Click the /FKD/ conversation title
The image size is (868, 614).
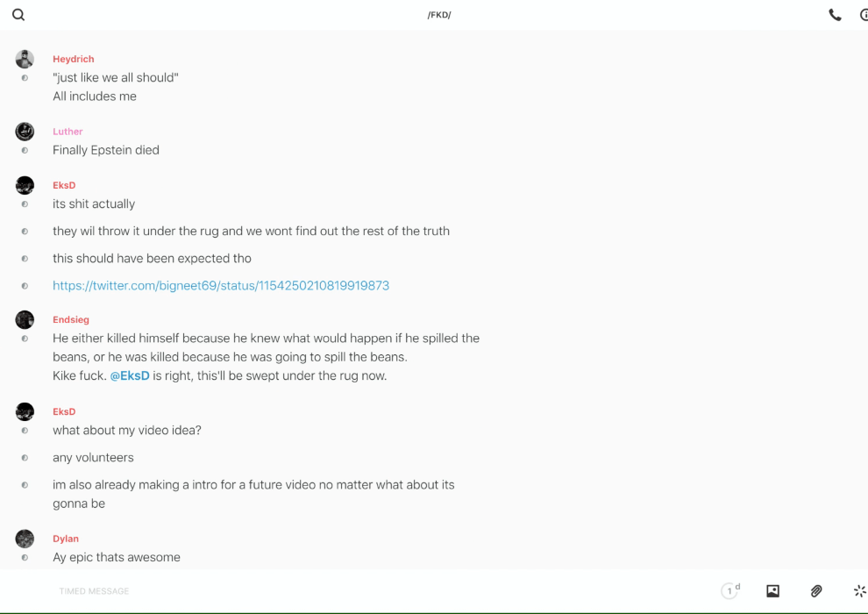(439, 15)
